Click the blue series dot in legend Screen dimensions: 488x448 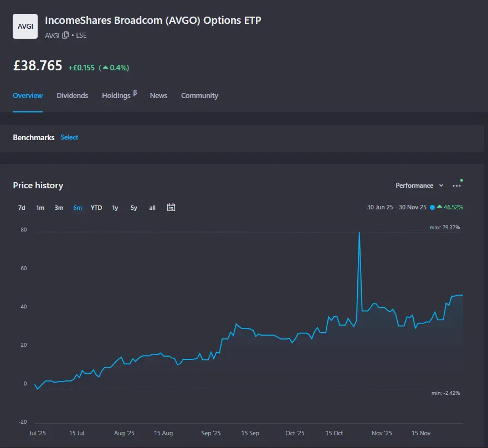[x=432, y=207]
